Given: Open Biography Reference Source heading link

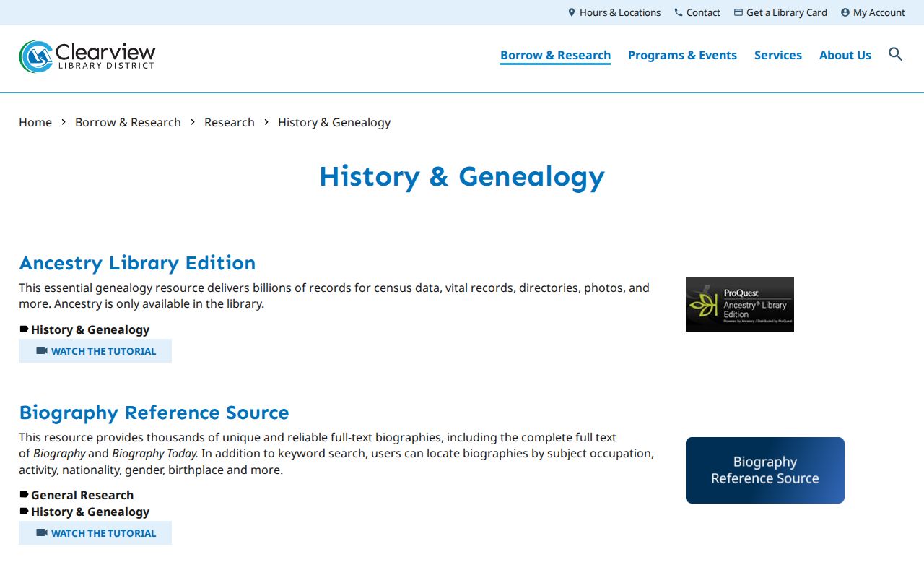Looking at the screenshot, I should tap(154, 413).
